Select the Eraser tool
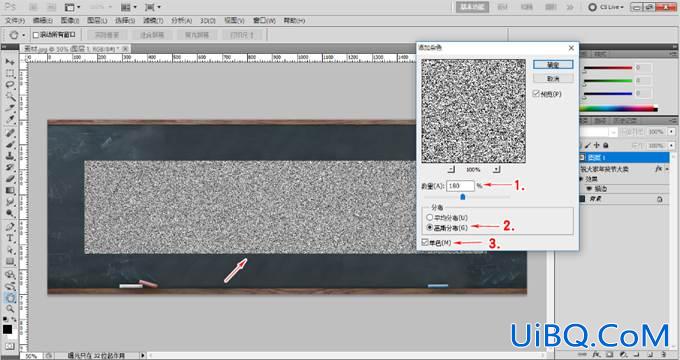Image resolution: width=680 pixels, height=360 pixels. point(10,179)
